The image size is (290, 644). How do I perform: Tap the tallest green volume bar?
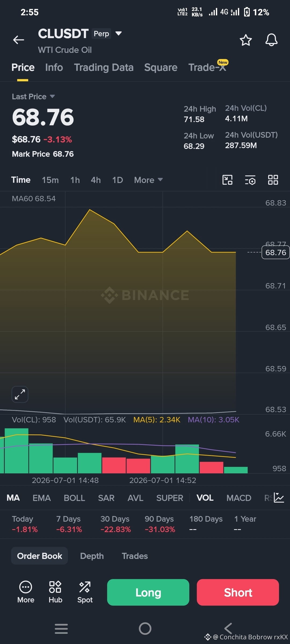(x=16, y=451)
